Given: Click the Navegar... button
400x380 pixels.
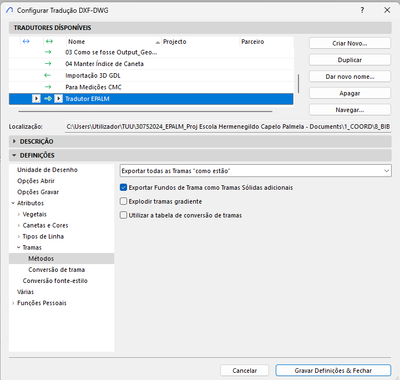Looking at the screenshot, I should (350, 110).
